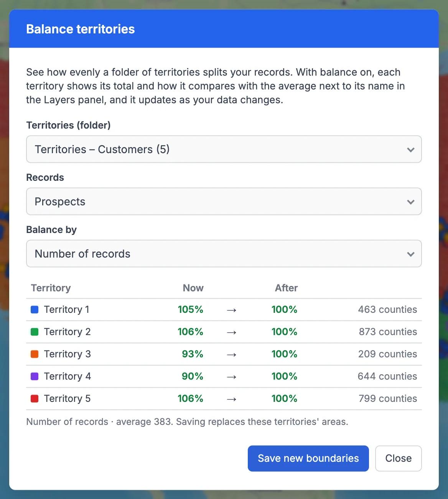Select the Territory 4 name

click(x=68, y=376)
